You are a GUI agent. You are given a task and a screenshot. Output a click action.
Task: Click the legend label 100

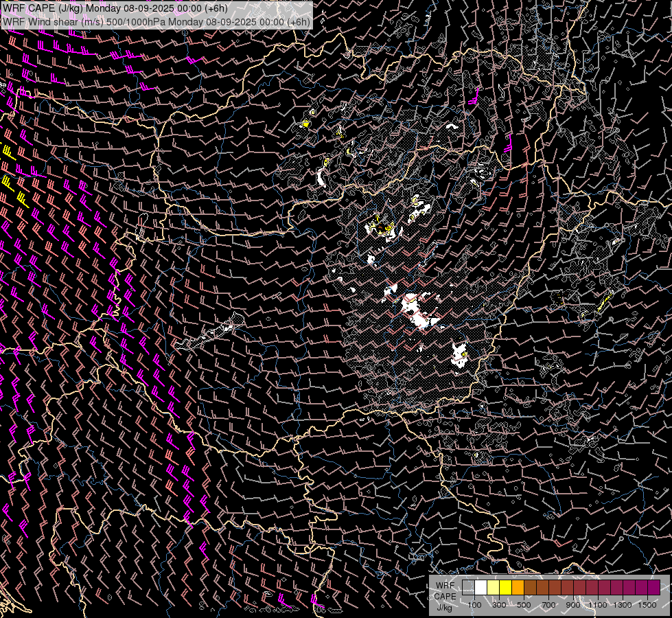pyautogui.click(x=475, y=605)
